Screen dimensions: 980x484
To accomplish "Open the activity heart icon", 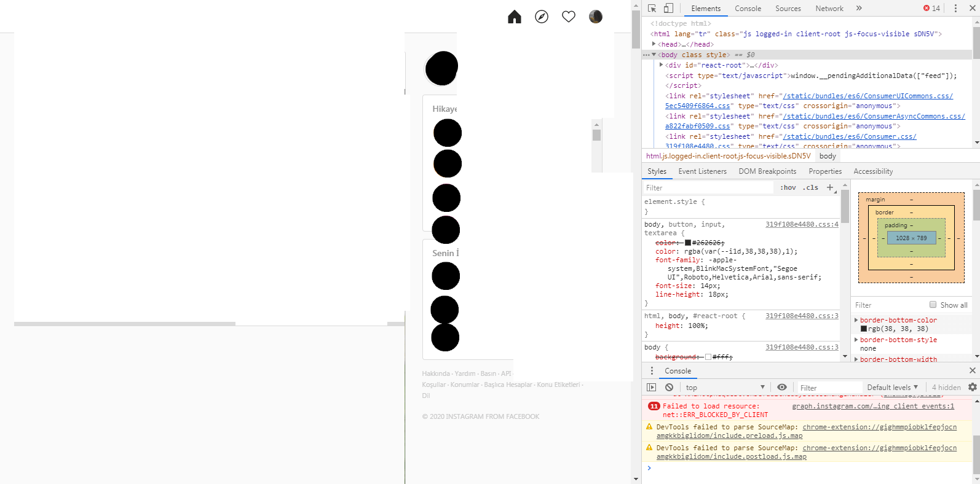I will [569, 17].
